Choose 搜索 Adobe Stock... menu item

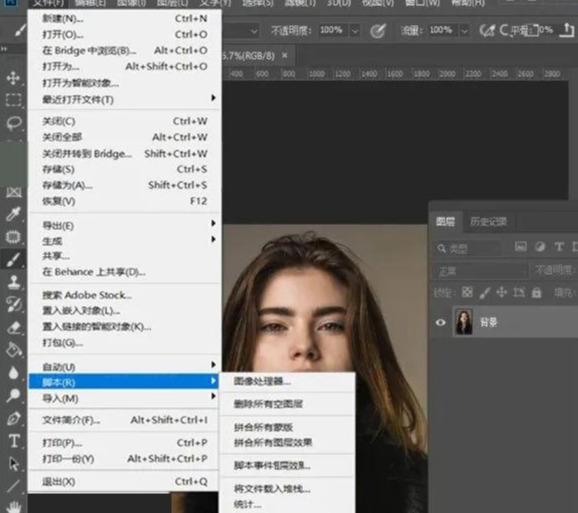coord(125,295)
